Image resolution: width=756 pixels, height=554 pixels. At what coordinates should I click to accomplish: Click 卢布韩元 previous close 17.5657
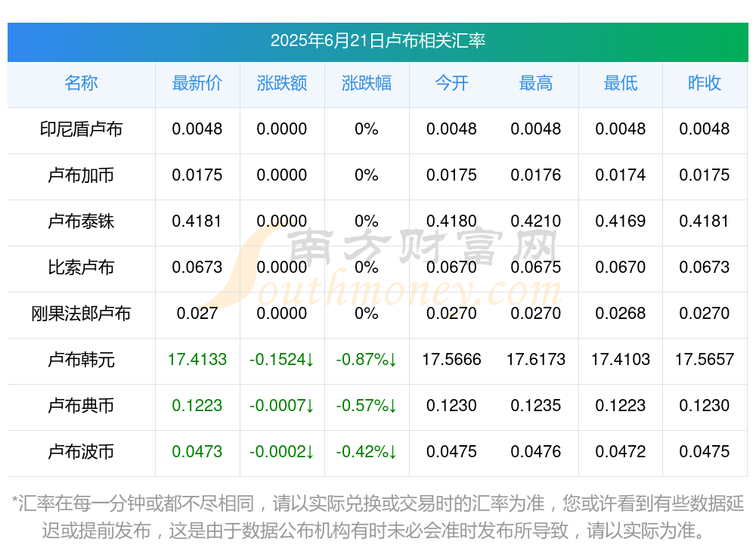[x=705, y=360]
